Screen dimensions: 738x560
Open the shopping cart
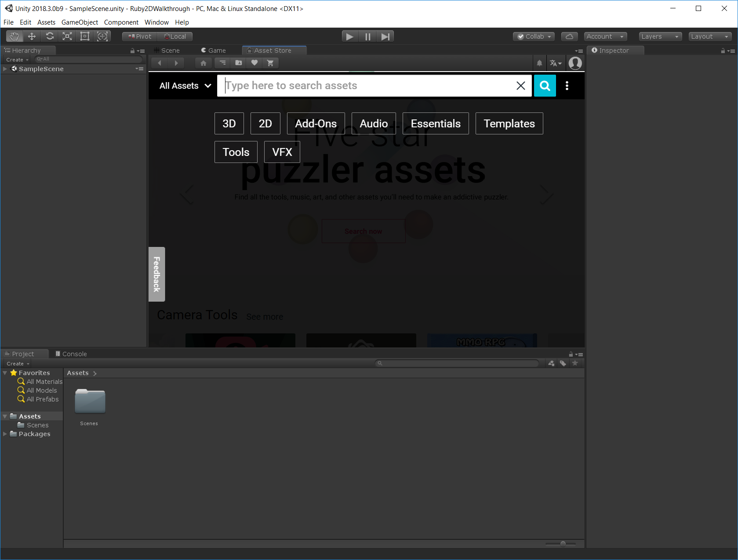270,63
